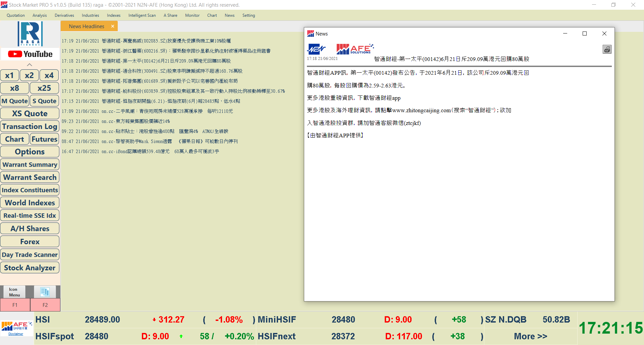Open the Day Trade Scanner
The height and width of the screenshot is (345, 644).
(30, 255)
